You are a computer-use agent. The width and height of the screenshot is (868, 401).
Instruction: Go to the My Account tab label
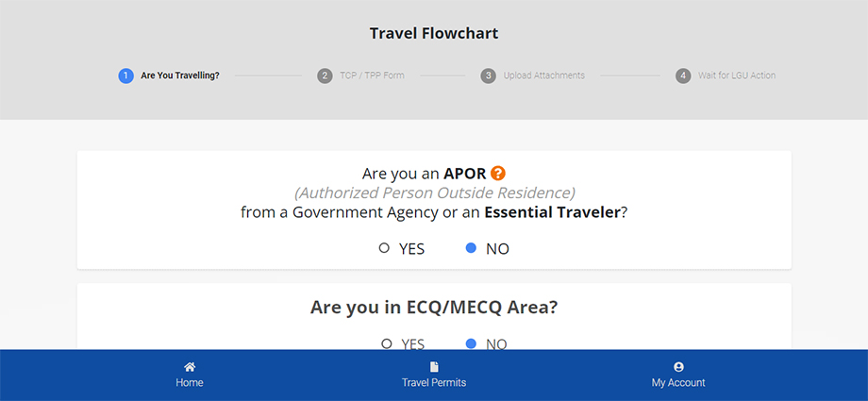(678, 382)
